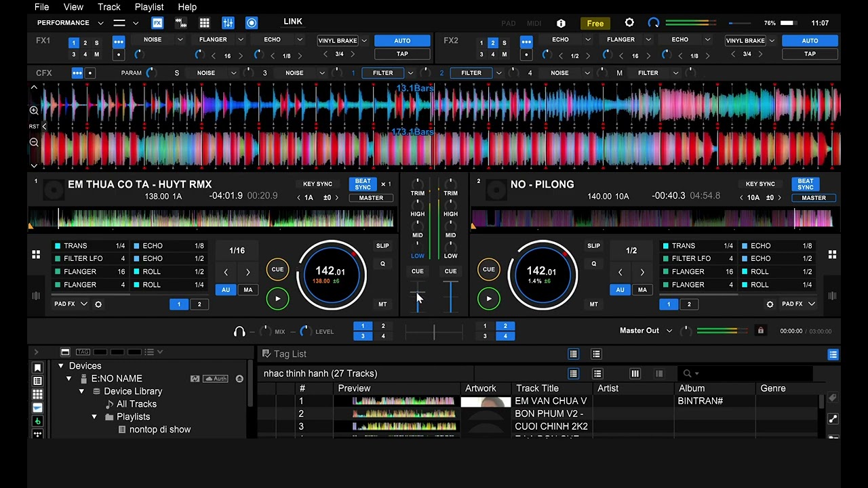Open the sampler grid panel icon

204,23
